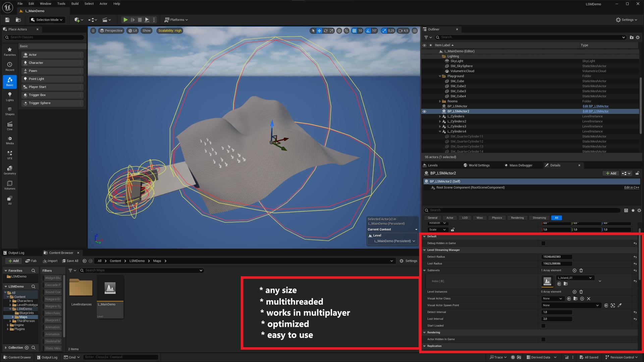Click the Search Classes field in Place Actors

coord(44,37)
